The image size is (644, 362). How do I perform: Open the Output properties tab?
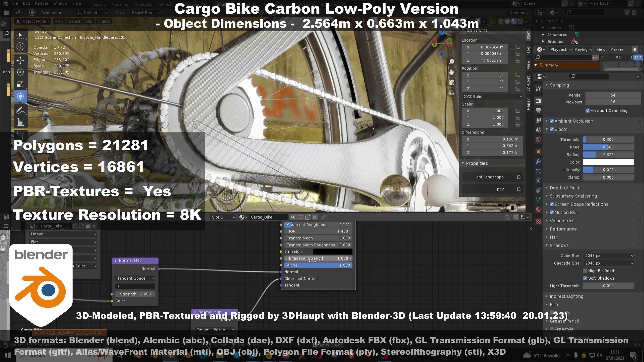538,110
